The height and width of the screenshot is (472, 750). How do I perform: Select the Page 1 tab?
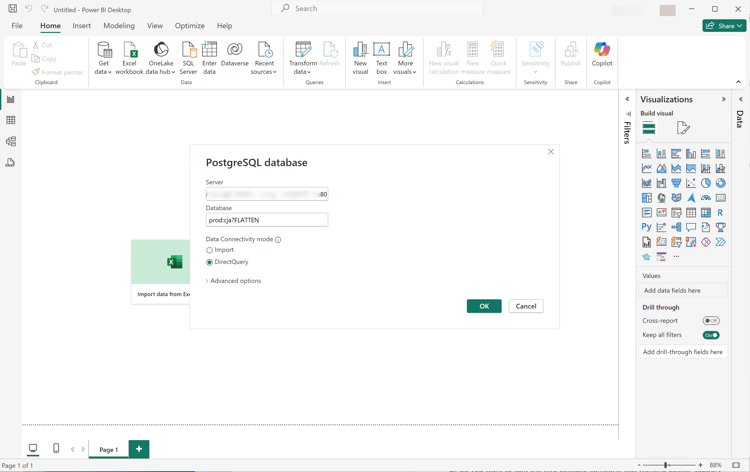click(109, 450)
